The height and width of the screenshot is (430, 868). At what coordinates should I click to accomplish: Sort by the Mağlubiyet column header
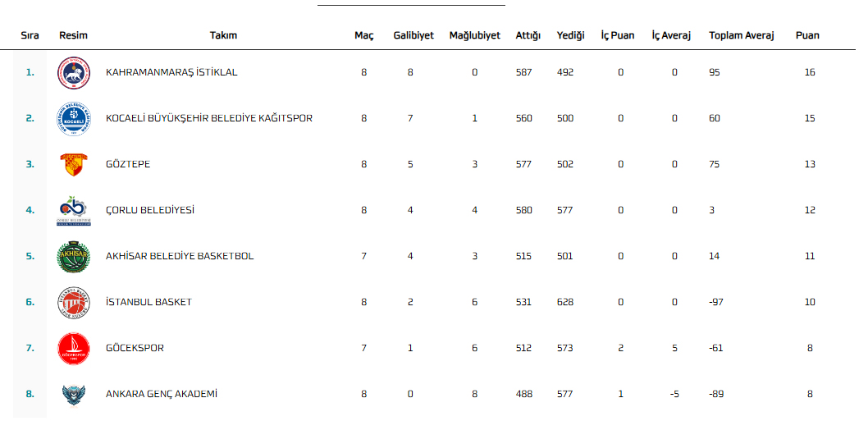point(474,35)
